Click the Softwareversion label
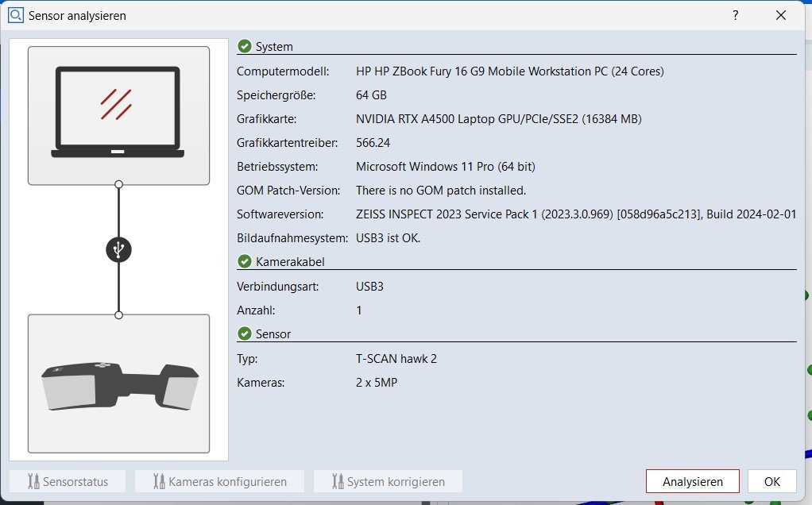Screen dimensions: 812x505 tap(280, 214)
